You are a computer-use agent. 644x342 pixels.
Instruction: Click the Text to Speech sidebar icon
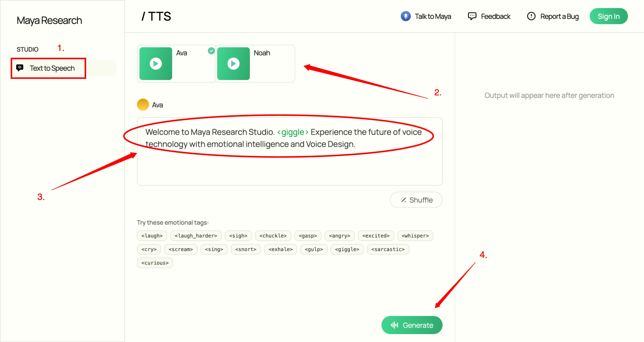(x=20, y=68)
